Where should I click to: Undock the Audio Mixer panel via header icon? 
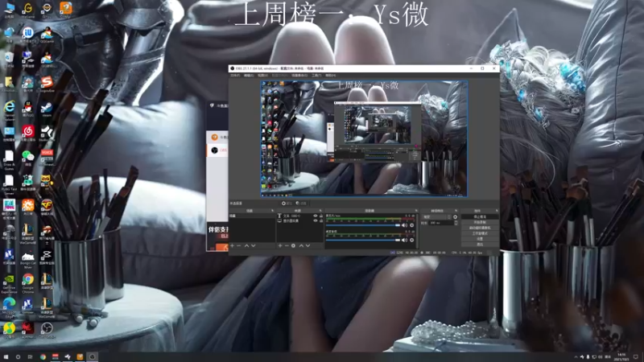(416, 211)
